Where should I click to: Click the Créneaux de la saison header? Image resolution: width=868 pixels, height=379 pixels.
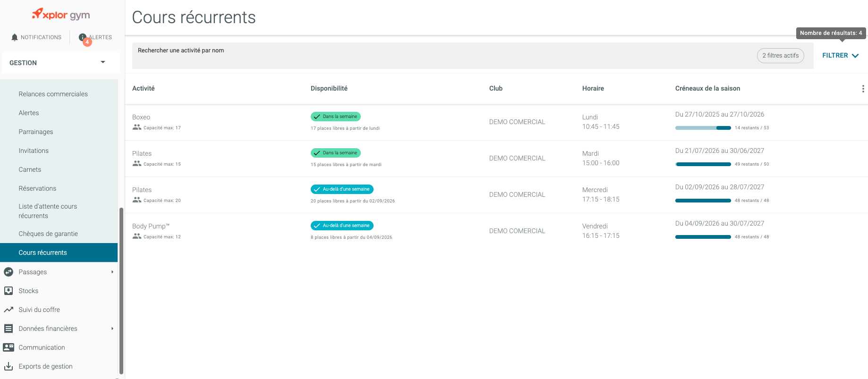coord(707,88)
